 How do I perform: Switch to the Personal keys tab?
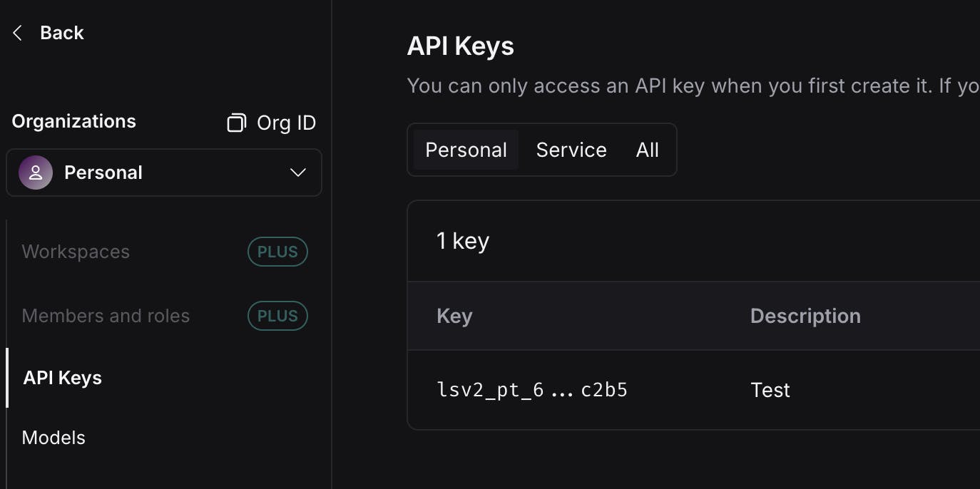(x=466, y=150)
